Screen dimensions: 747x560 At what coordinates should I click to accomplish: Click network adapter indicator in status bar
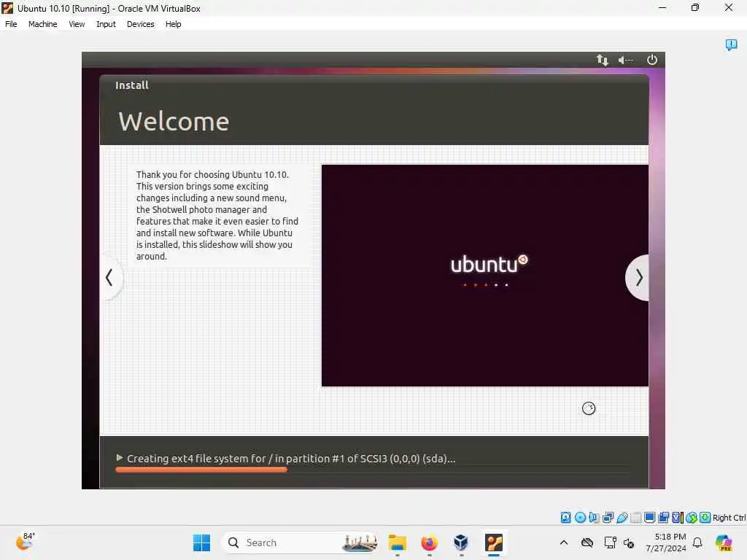tap(608, 518)
